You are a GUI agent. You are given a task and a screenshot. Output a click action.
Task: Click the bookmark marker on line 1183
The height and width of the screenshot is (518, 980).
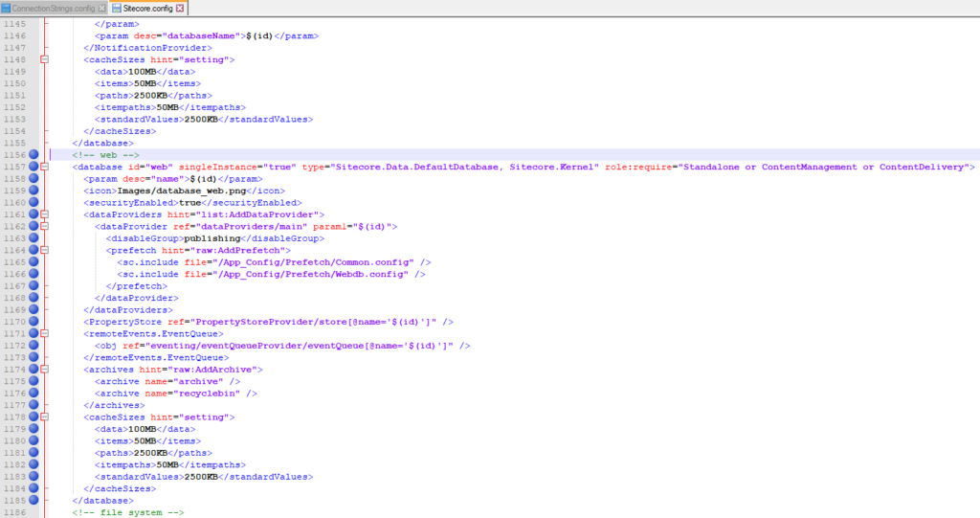[33, 476]
